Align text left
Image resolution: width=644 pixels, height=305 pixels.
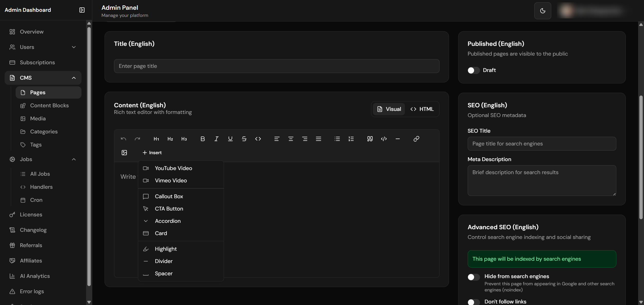pos(277,139)
